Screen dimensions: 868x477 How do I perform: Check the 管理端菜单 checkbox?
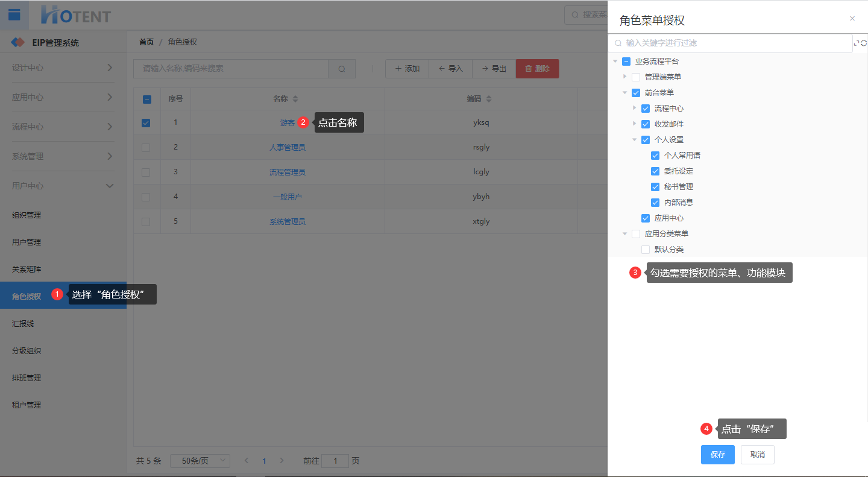(636, 77)
